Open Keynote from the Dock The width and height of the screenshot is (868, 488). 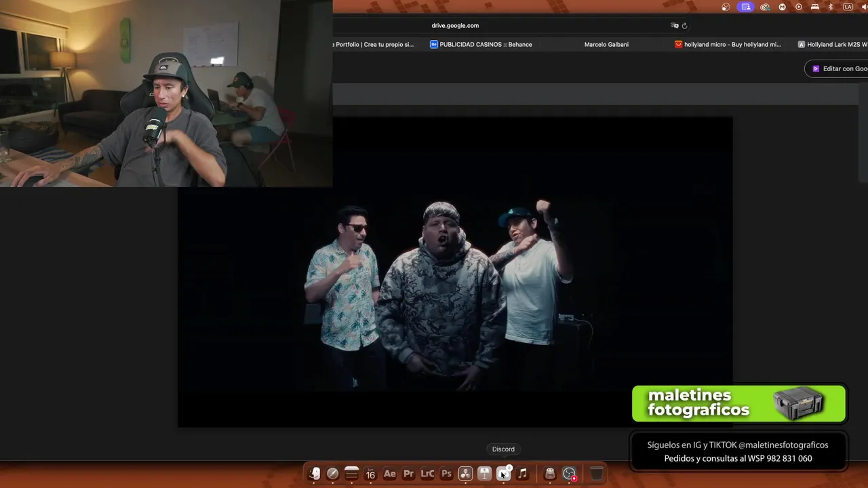coord(484,474)
